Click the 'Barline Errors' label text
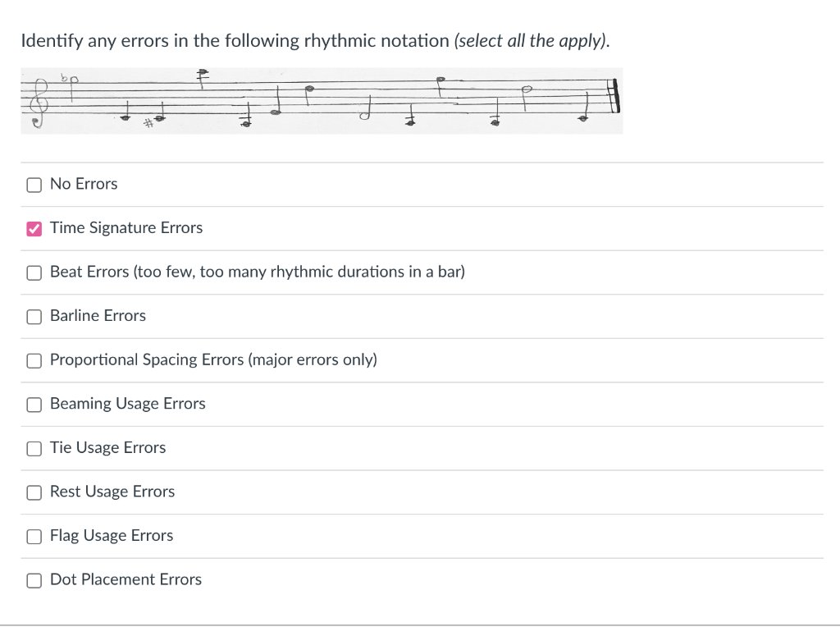The image size is (840, 627). 98,316
